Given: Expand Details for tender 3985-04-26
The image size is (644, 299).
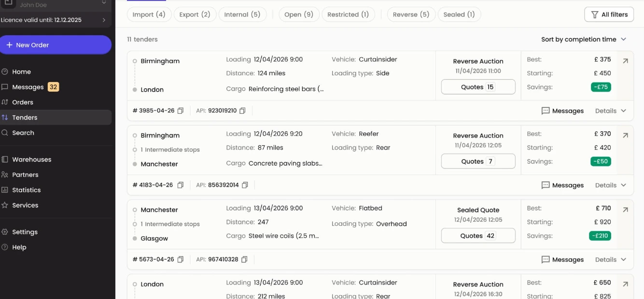Looking at the screenshot, I should click(611, 111).
